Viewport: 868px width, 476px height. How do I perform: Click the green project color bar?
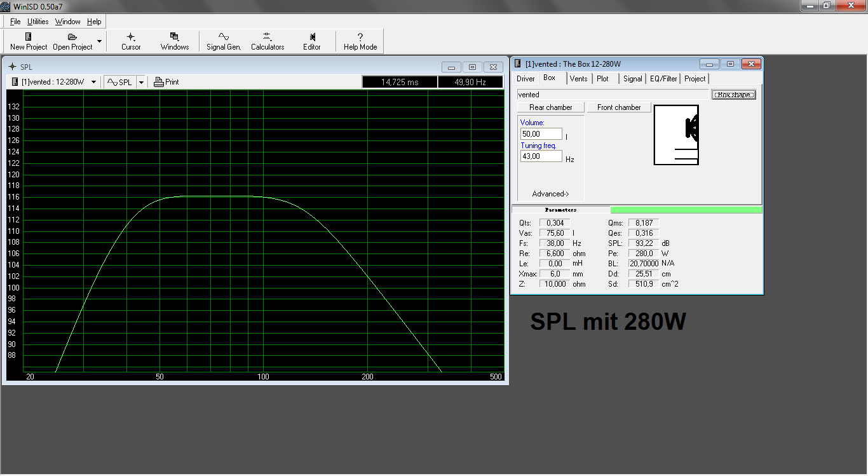pyautogui.click(x=686, y=210)
